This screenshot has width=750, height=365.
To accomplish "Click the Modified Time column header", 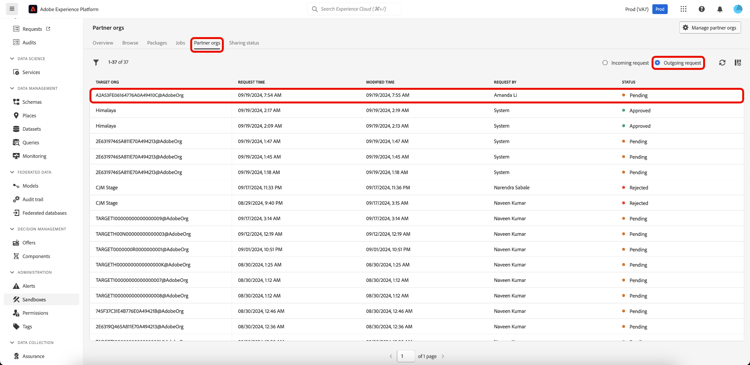I will click(380, 82).
